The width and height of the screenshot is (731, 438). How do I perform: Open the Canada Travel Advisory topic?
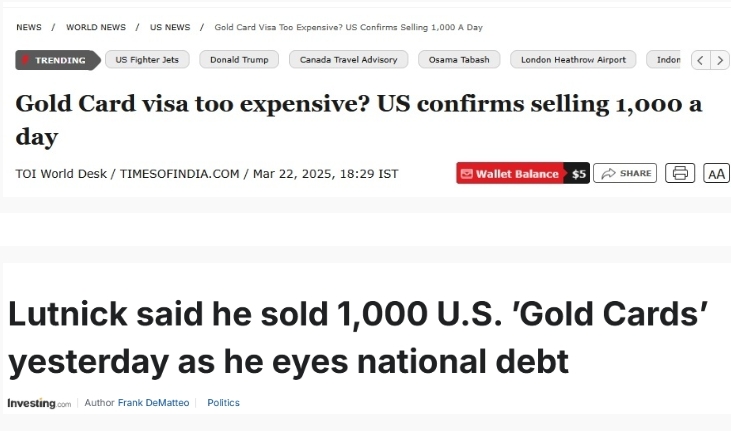(x=349, y=60)
